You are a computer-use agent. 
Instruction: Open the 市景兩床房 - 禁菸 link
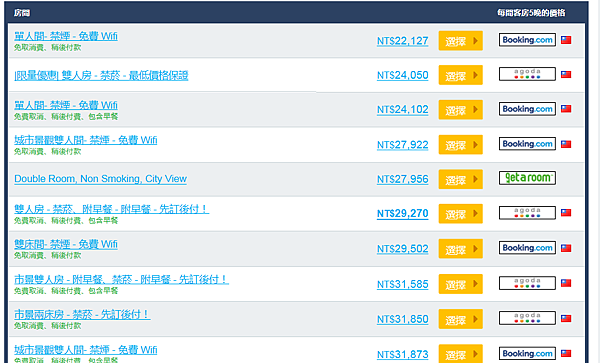pyautogui.click(x=82, y=314)
